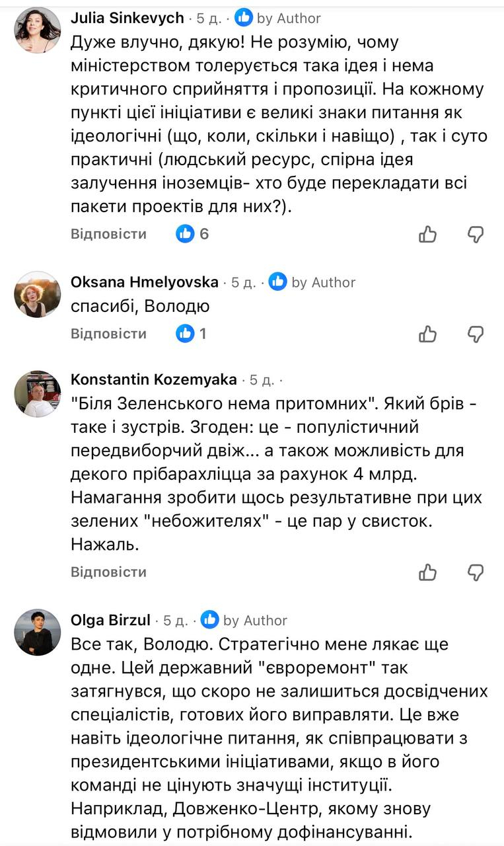The width and height of the screenshot is (504, 846).
Task: Dislike Julia Sinkevych's comment
Action: pos(476,234)
